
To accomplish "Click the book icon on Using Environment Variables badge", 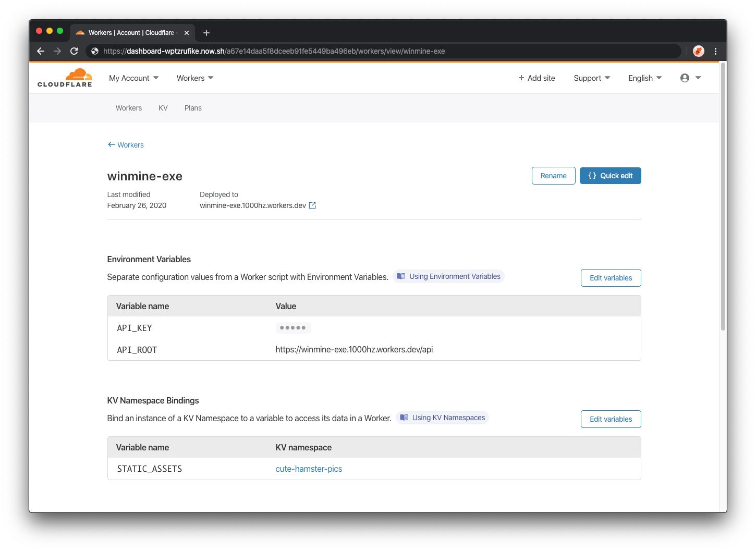I will [x=401, y=276].
